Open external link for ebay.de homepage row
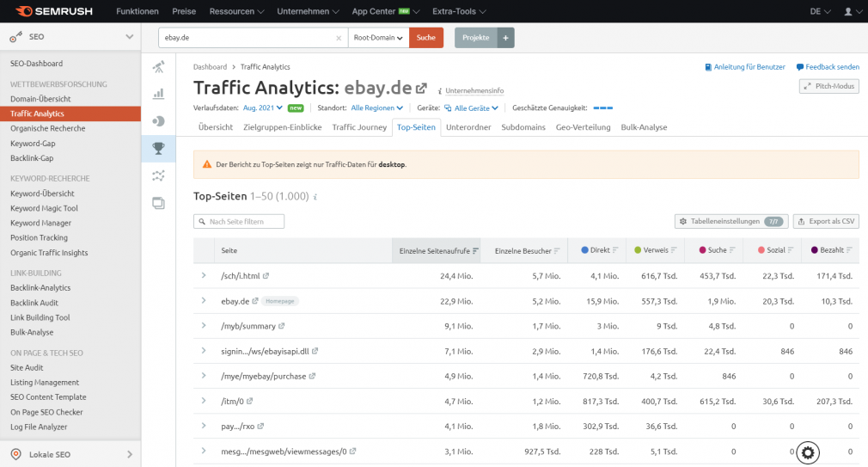Viewport: 868px width, 467px height. point(255,301)
